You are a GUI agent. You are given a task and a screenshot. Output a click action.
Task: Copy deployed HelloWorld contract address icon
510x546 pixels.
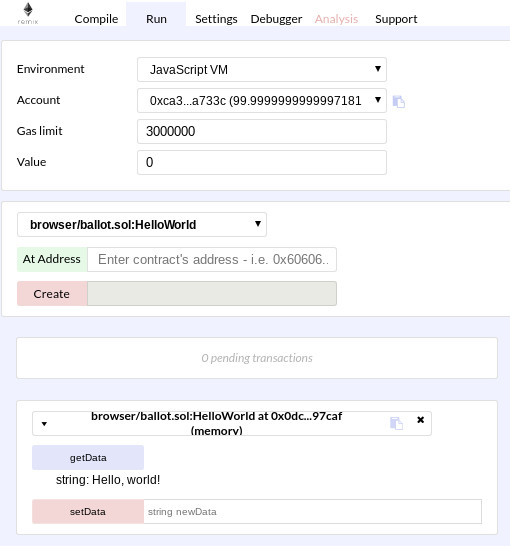pos(396,423)
